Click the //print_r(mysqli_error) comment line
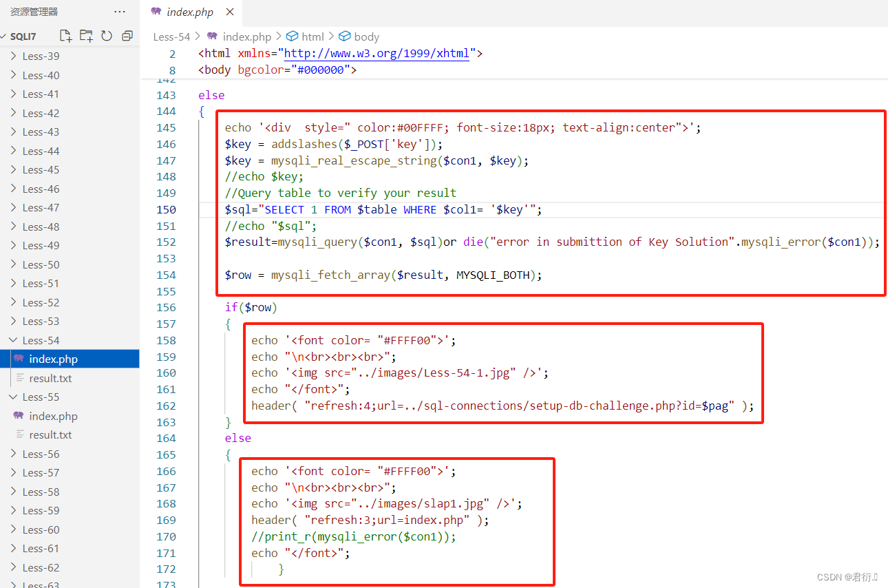This screenshot has height=588, width=888. 354,537
